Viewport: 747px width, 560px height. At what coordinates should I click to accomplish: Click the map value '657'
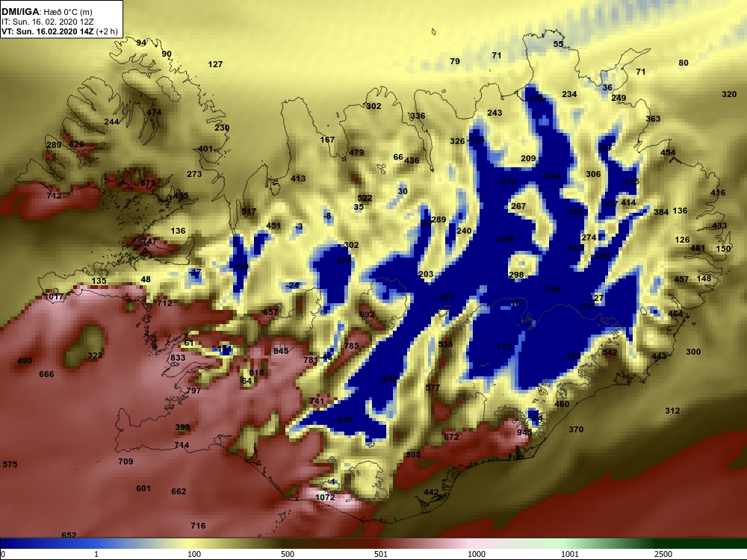point(270,312)
